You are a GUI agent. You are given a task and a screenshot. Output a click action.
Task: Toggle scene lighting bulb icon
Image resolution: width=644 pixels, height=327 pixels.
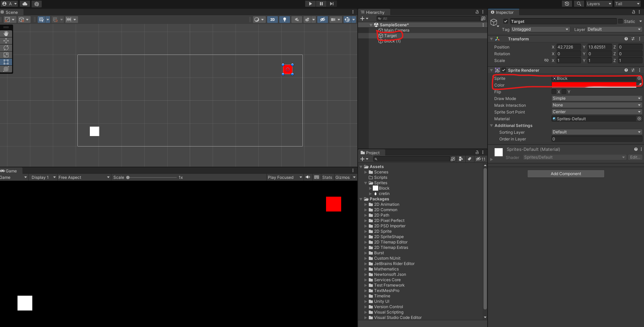pyautogui.click(x=285, y=20)
